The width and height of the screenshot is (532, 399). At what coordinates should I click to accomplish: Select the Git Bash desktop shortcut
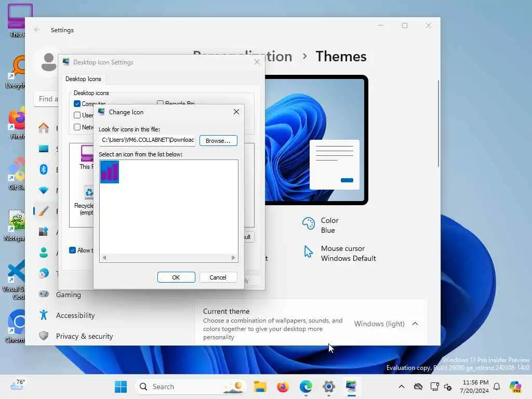pos(16,174)
